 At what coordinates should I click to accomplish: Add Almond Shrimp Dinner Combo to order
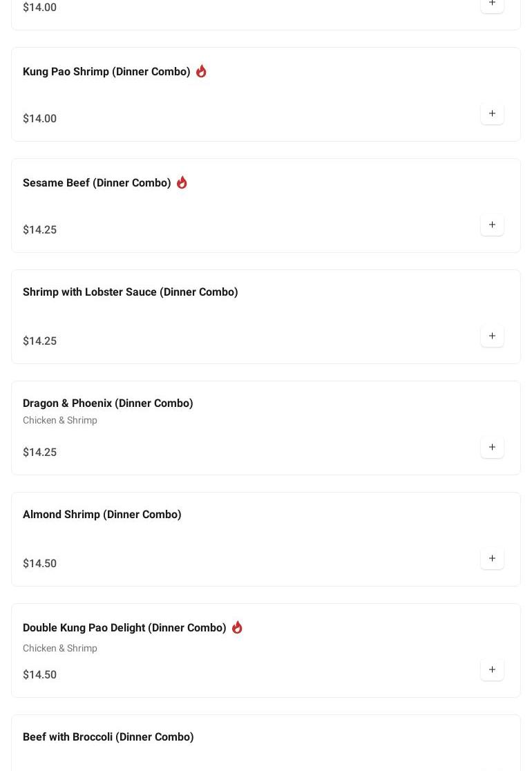tap(492, 559)
